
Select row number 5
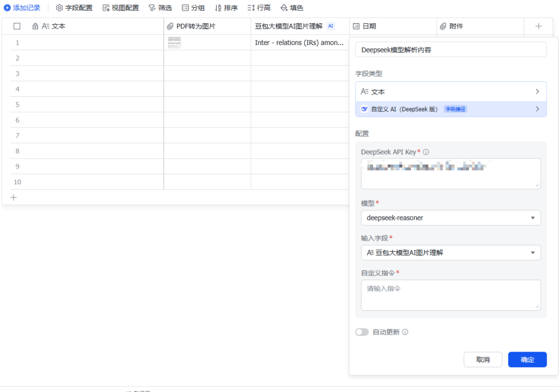click(17, 105)
